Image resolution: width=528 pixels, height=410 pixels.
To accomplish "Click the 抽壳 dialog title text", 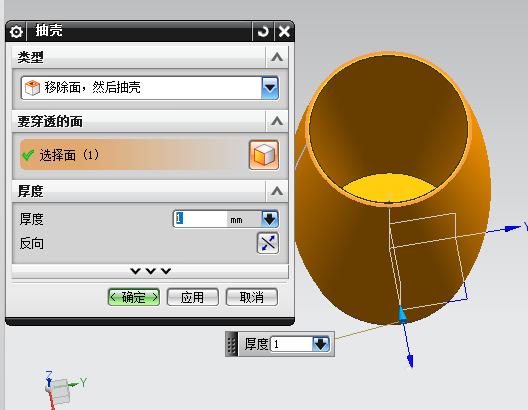I will click(49, 30).
